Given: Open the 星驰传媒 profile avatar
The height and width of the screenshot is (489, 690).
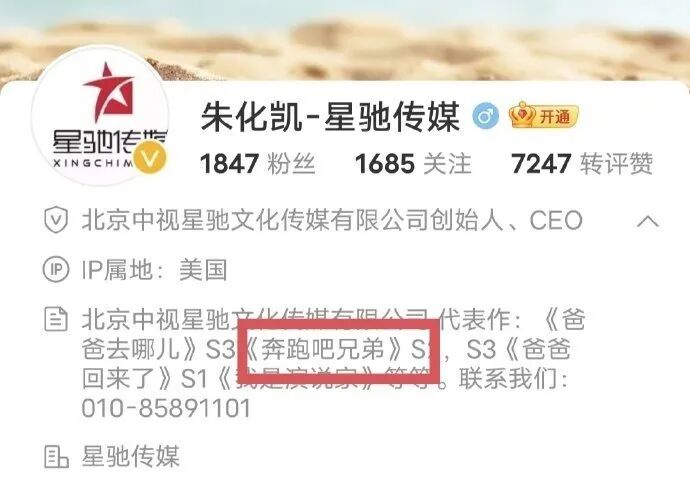Looking at the screenshot, I should [100, 115].
